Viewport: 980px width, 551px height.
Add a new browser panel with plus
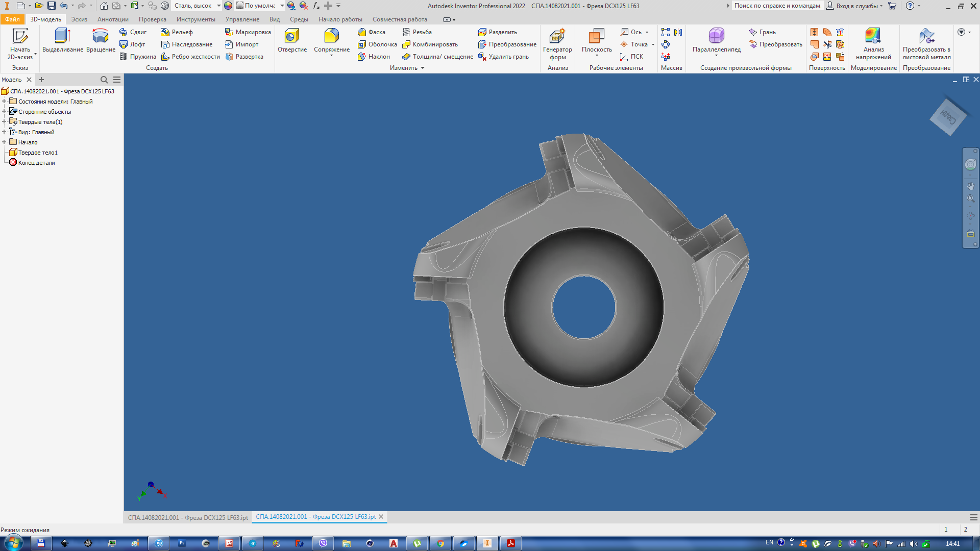coord(41,80)
